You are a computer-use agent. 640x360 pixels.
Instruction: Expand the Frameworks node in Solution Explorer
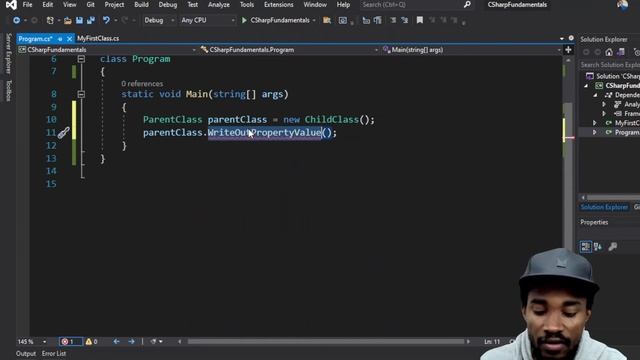604,113
